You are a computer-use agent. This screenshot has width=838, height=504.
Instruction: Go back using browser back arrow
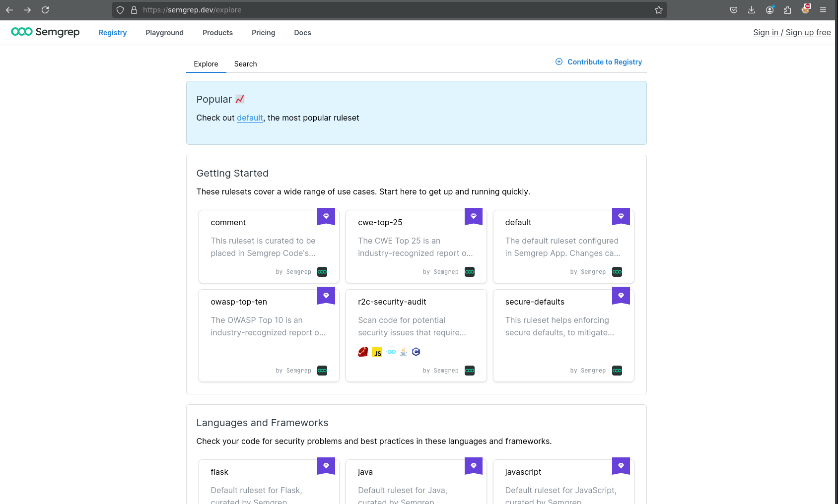pos(9,10)
